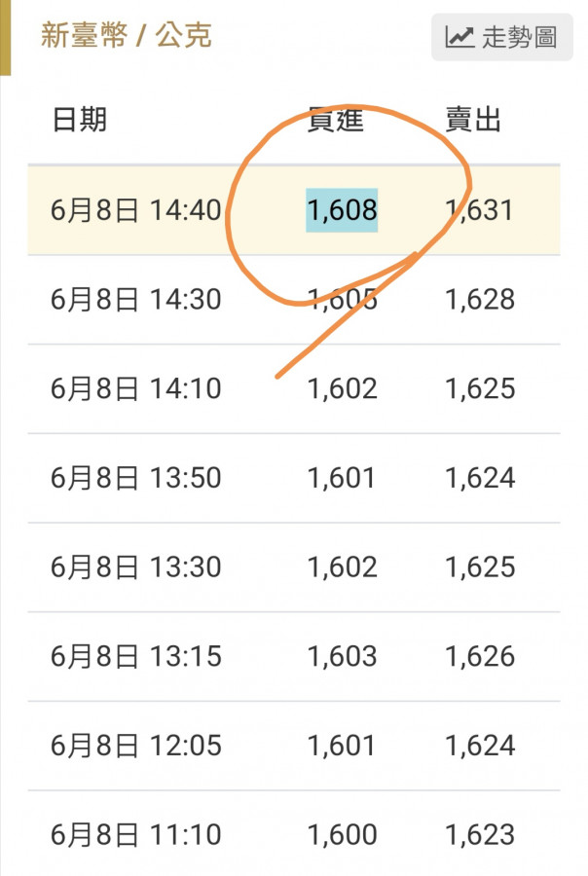
Task: Select the 6月8日 13:15 row date
Action: [136, 657]
